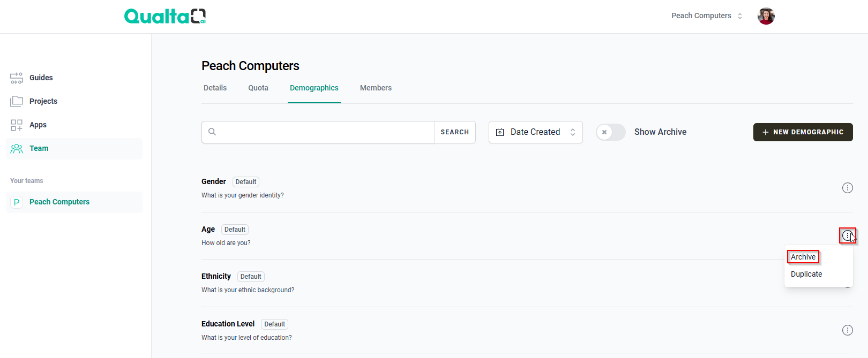Screen dimensions: 868x358
Task: Open the Gender row options menu
Action: (x=848, y=188)
